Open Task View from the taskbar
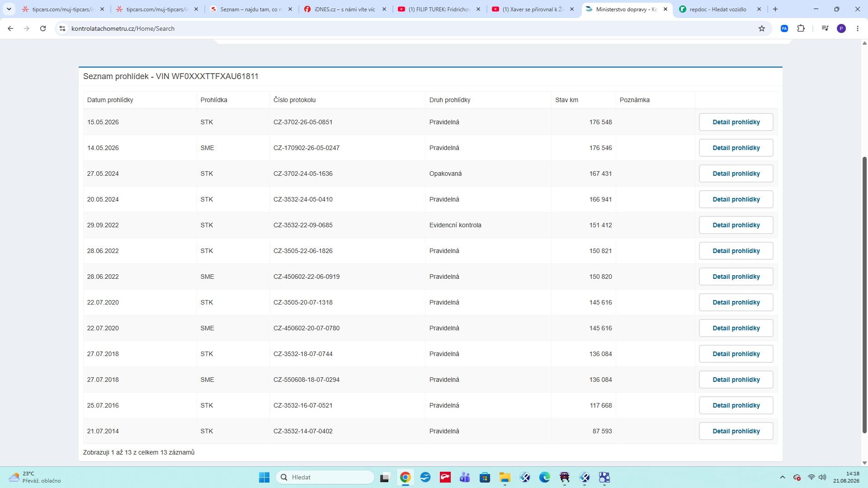This screenshot has height=488, width=868. tap(385, 477)
